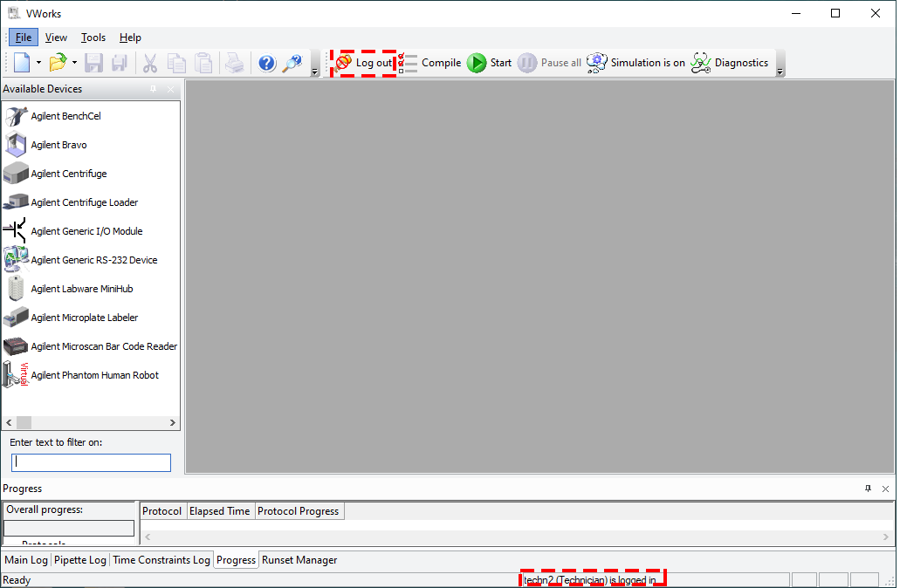Click the device filter text field

92,462
